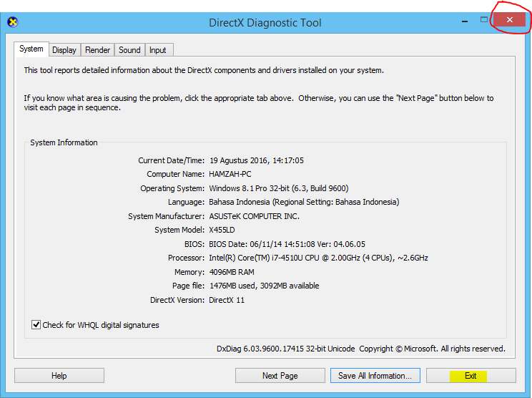Click the Intel Core i7-4510U processor value
532x398 pixels.
click(x=319, y=258)
